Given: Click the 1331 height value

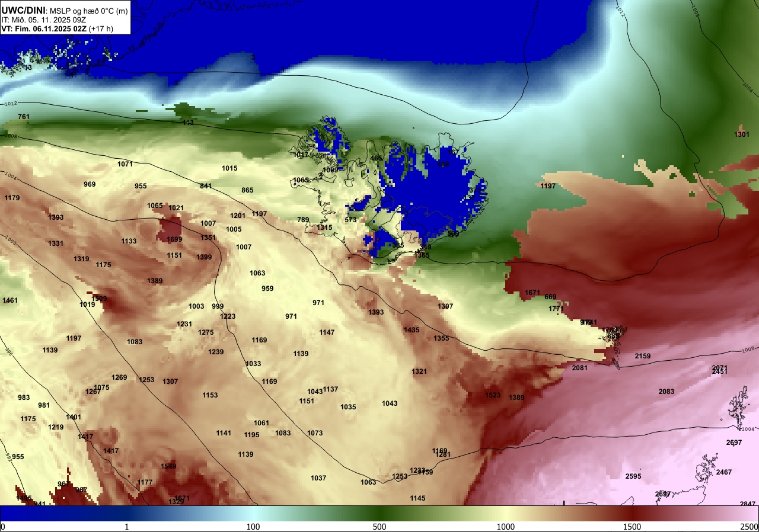Looking at the screenshot, I should tap(56, 243).
